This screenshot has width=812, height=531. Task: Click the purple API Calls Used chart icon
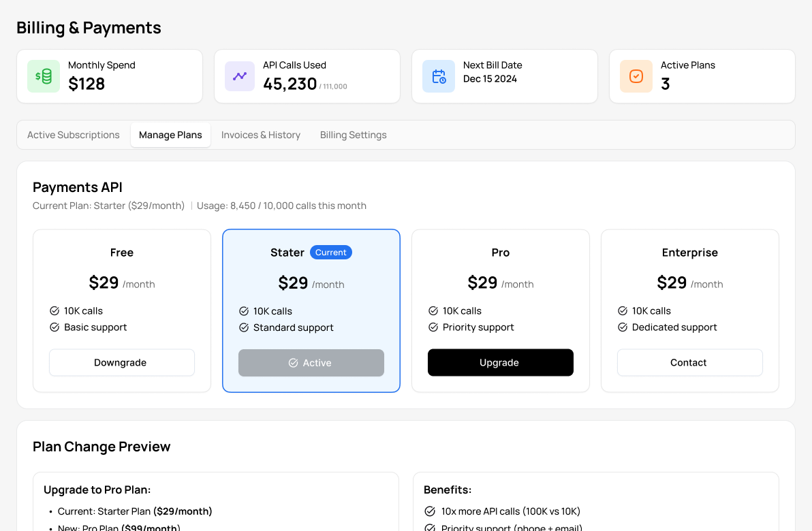point(240,76)
